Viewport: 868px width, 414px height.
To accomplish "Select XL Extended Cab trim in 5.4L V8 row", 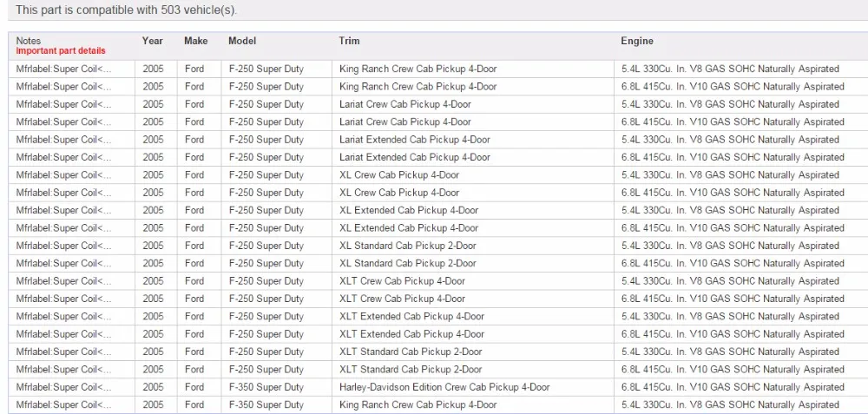I will 409,211.
